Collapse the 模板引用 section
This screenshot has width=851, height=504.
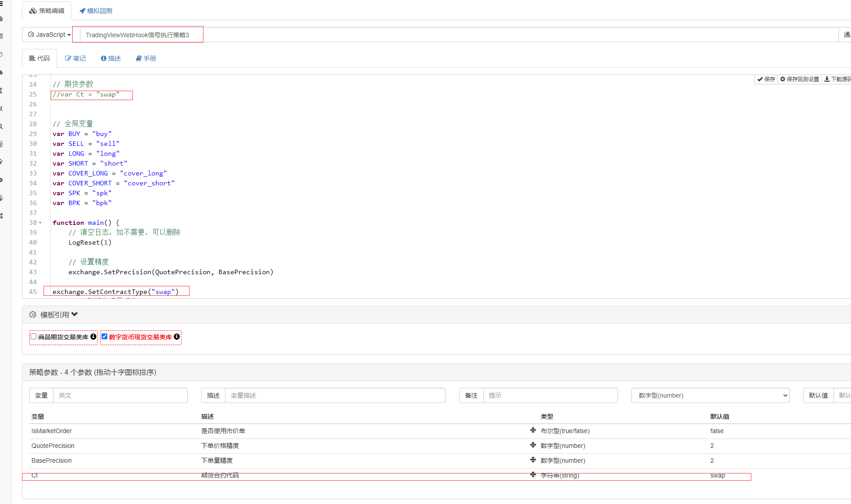pyautogui.click(x=75, y=315)
